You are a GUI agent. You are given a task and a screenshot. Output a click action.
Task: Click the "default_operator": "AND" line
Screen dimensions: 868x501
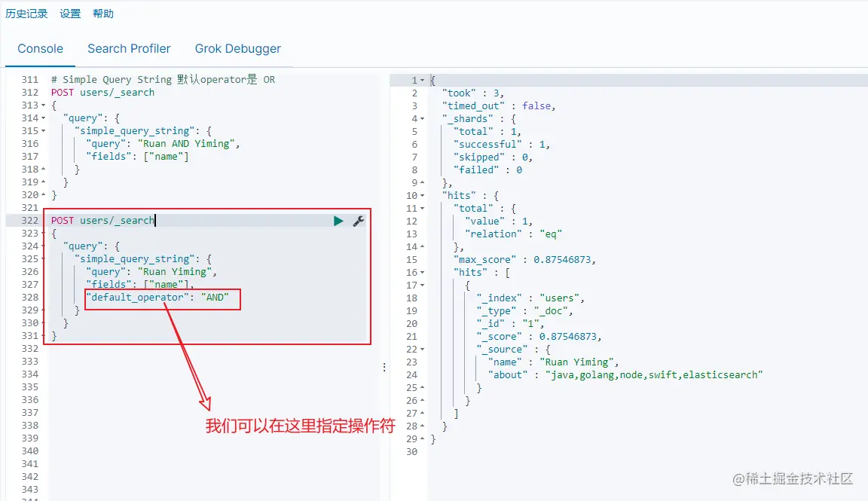click(x=157, y=298)
